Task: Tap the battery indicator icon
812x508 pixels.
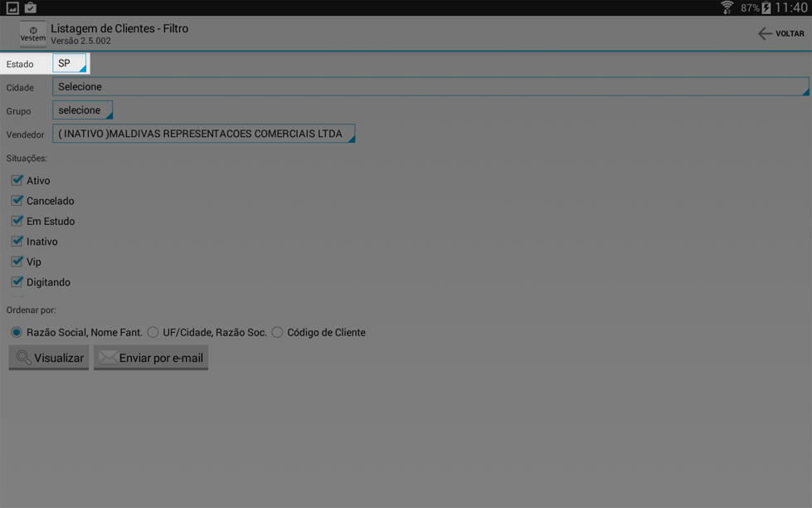Action: 766,7
